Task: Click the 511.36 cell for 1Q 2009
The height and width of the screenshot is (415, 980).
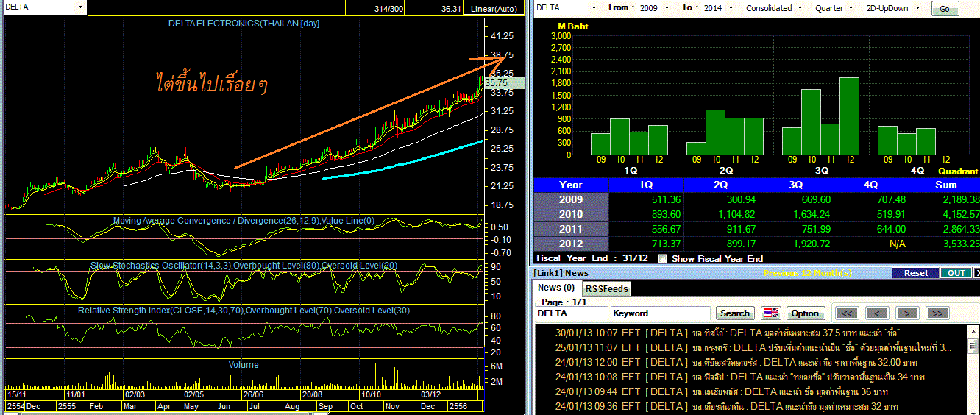Action: coord(647,199)
